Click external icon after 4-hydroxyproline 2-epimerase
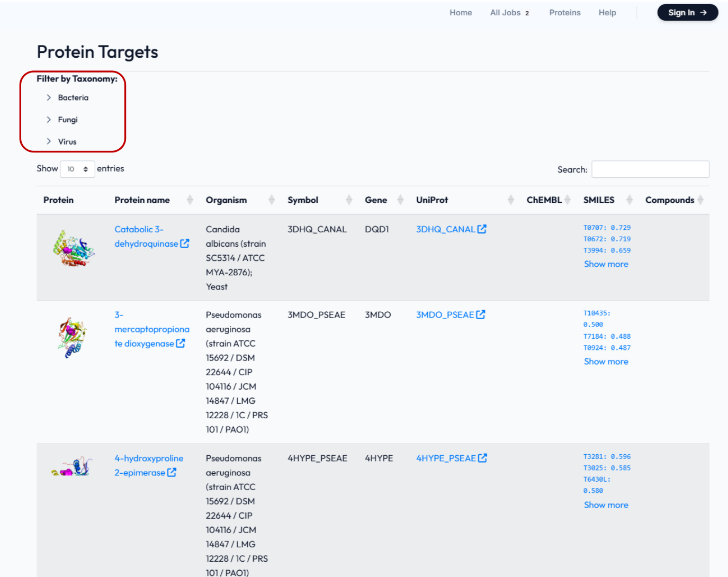728x577 pixels. click(172, 472)
